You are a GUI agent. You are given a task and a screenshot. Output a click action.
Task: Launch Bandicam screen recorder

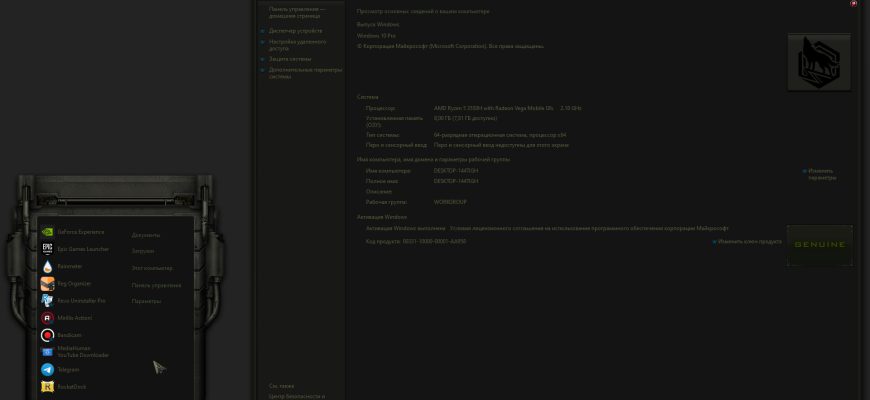61,335
